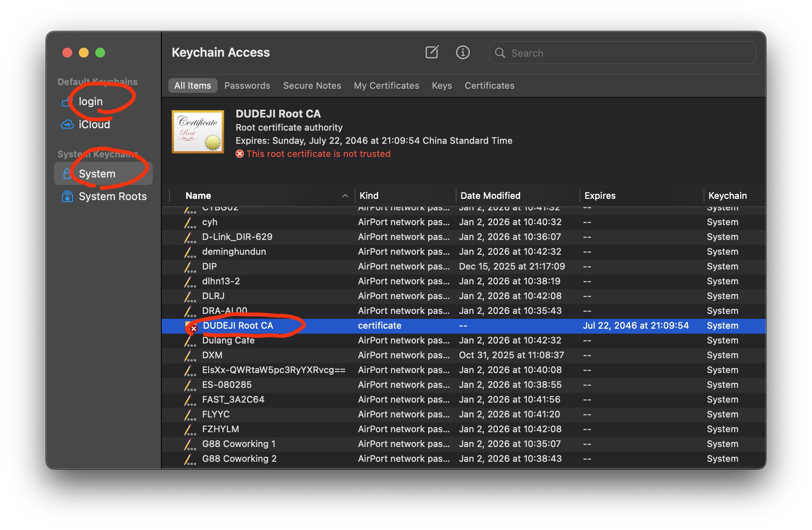Viewport: 812px width, 530px height.
Task: Click the red error icon beside the trust warning
Action: (x=240, y=154)
